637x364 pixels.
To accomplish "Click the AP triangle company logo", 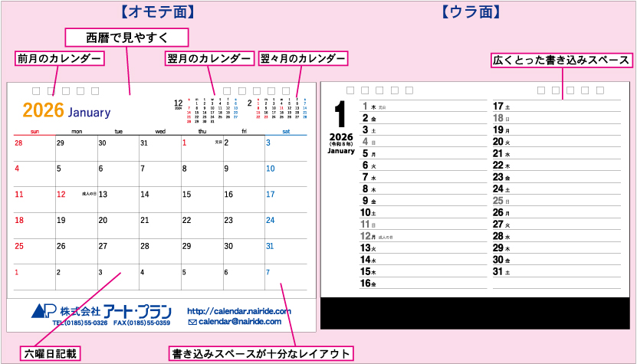I will [x=43, y=311].
